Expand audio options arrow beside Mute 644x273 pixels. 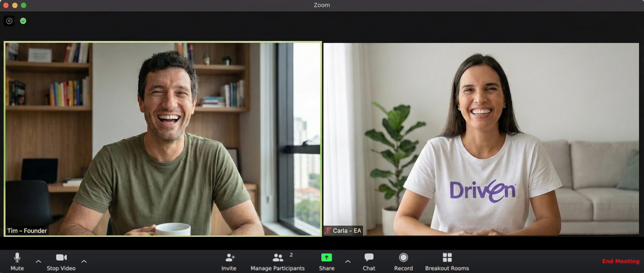coord(38,261)
